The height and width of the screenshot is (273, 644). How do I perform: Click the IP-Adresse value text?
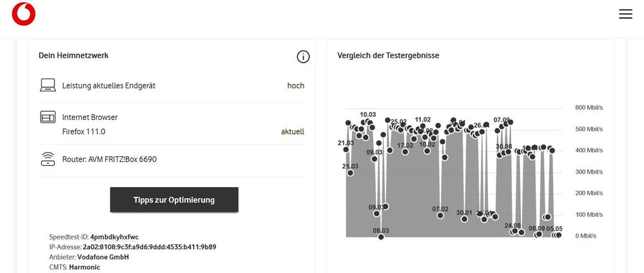[149, 247]
